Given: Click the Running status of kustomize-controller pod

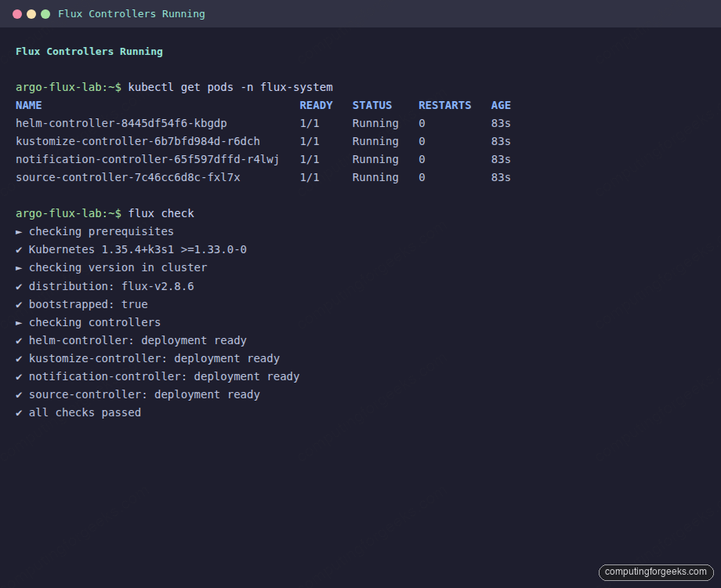Looking at the screenshot, I should click(375, 141).
